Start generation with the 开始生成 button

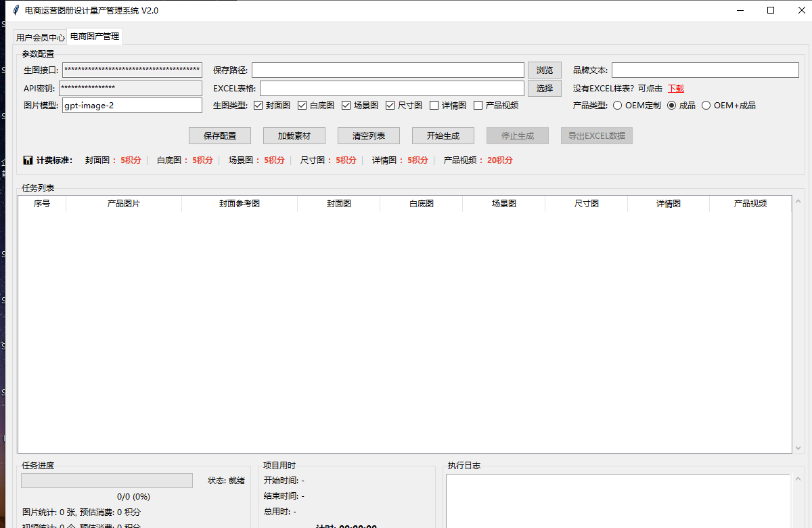[443, 136]
